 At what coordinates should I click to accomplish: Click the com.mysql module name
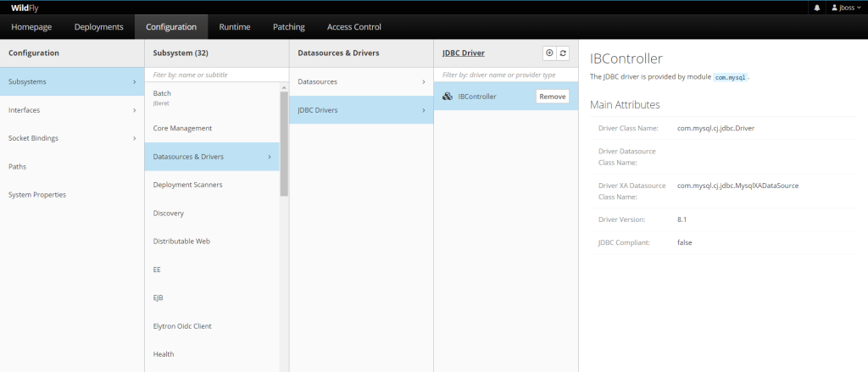coord(730,77)
